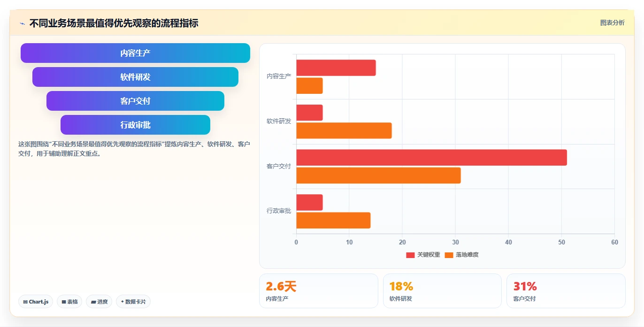Click the x-axis value 50
The width and height of the screenshot is (644, 327).
click(561, 242)
